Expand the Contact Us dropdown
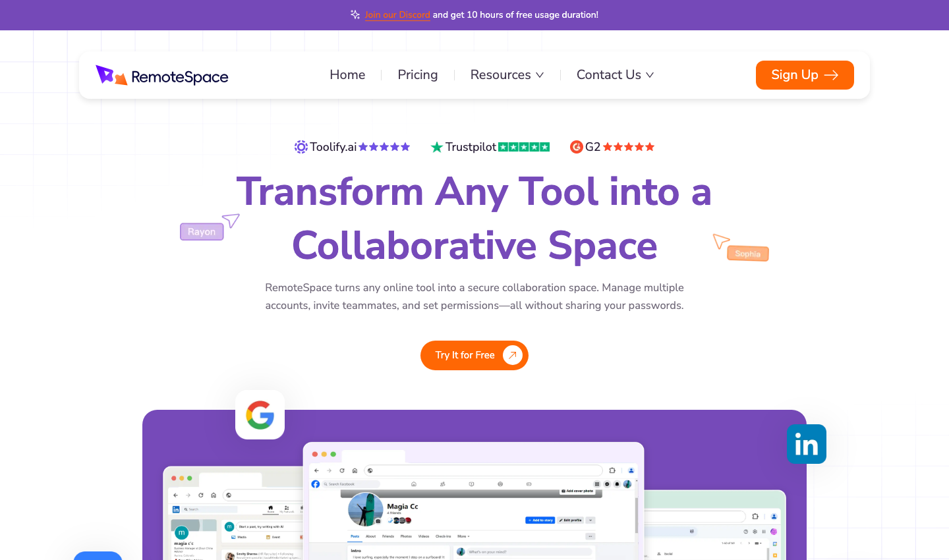 tap(616, 74)
